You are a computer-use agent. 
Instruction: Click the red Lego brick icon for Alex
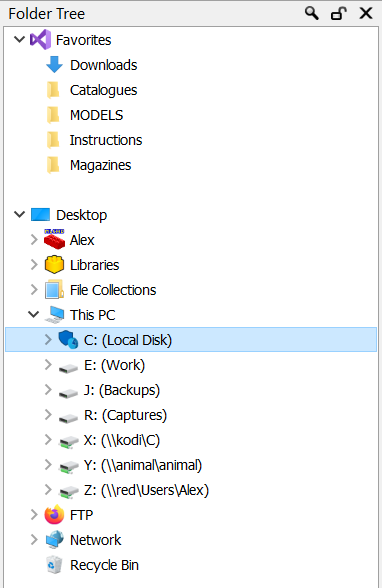(x=54, y=239)
